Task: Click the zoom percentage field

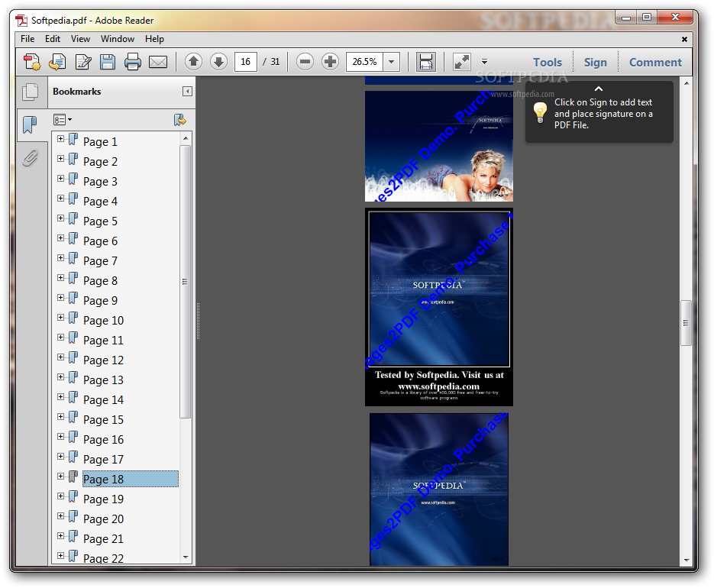Action: click(x=365, y=62)
